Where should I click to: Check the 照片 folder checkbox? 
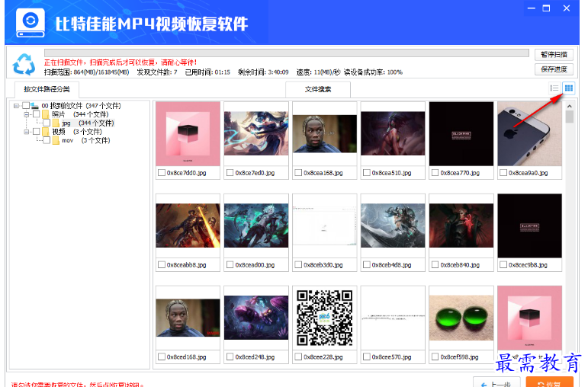coord(37,114)
